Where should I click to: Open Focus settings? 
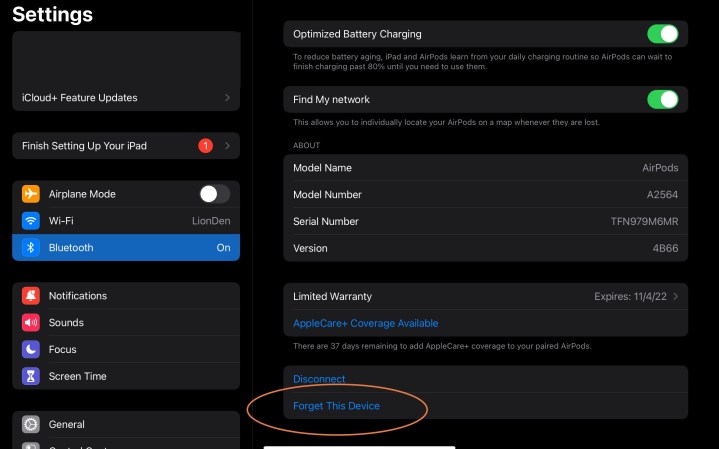click(126, 349)
